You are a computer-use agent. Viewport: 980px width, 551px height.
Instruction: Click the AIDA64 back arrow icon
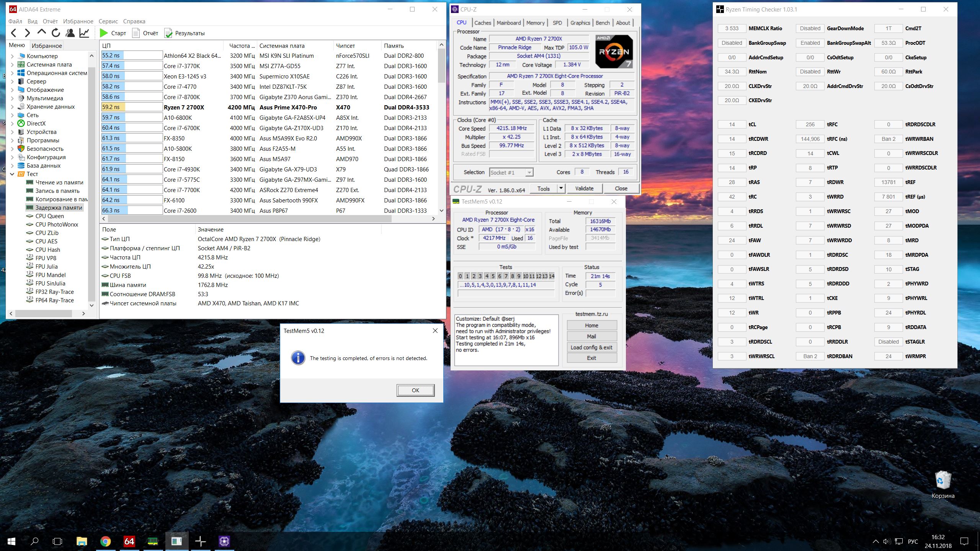point(14,33)
